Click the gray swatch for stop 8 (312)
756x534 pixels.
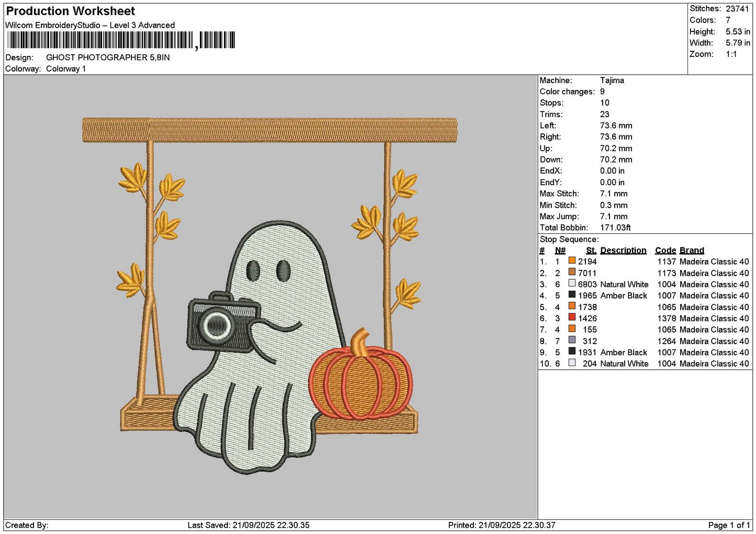pos(572,340)
